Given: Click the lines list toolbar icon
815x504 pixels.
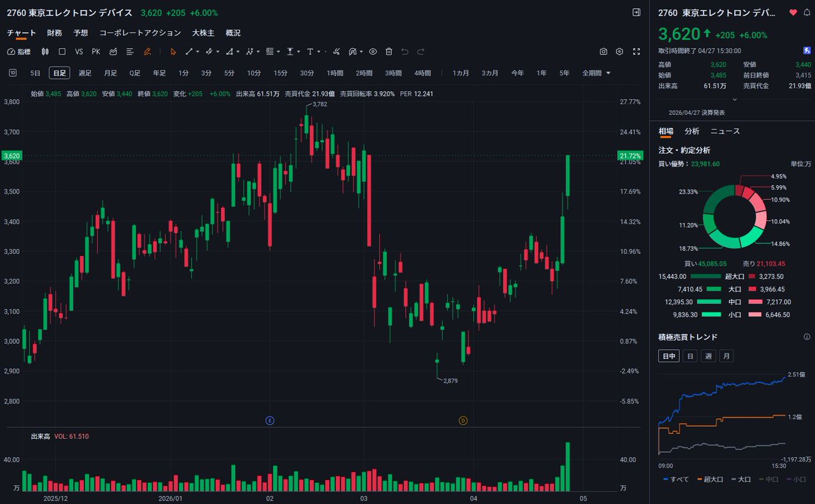Looking at the screenshot, I should (x=130, y=52).
